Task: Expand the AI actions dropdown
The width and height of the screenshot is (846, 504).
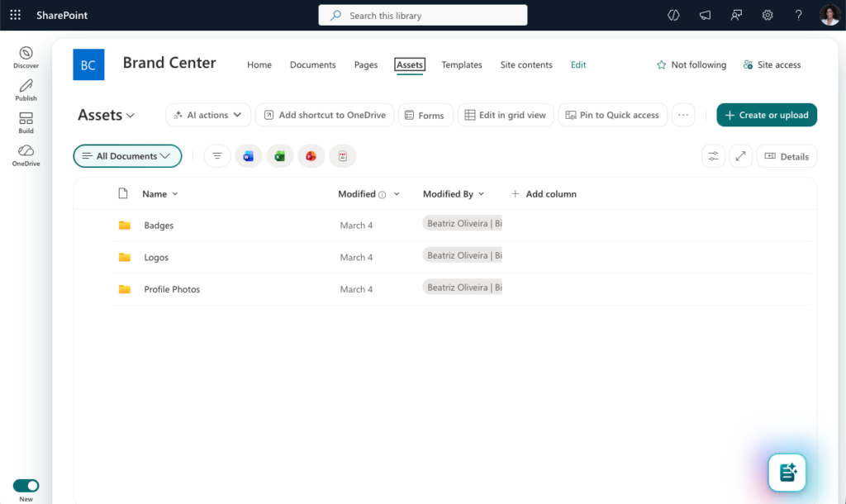Action: pyautogui.click(x=208, y=115)
